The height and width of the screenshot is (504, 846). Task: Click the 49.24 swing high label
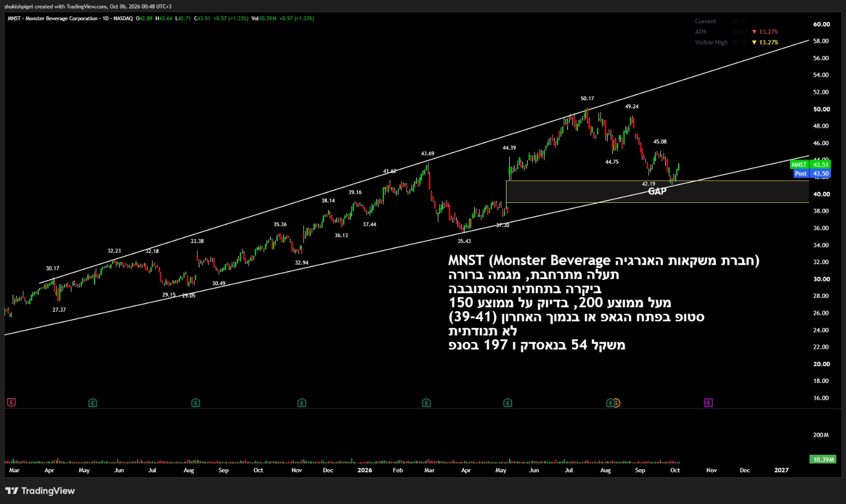pyautogui.click(x=632, y=106)
